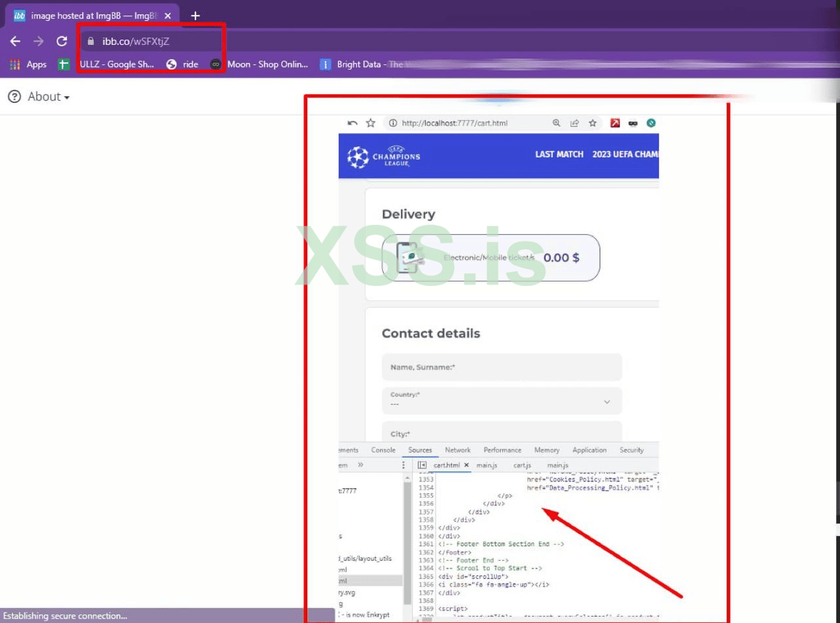Open the Country dropdown
Image resolution: width=840 pixels, height=623 pixels.
502,401
